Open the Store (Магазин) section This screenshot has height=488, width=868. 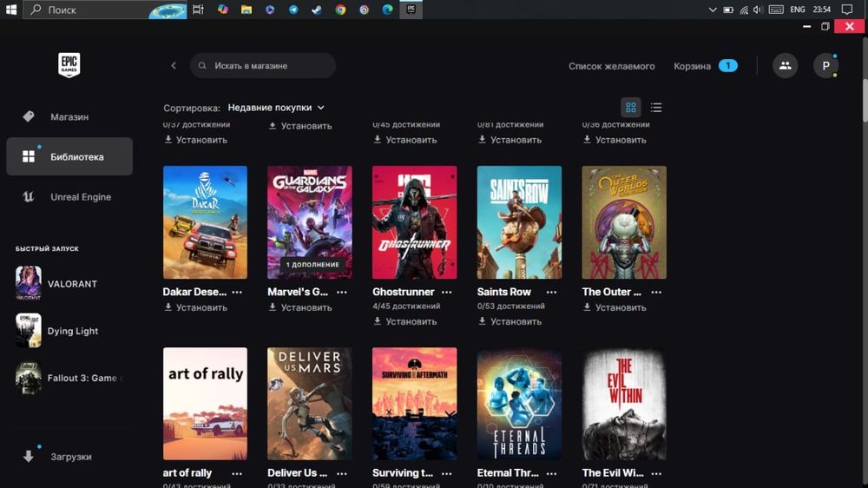pyautogui.click(x=69, y=117)
